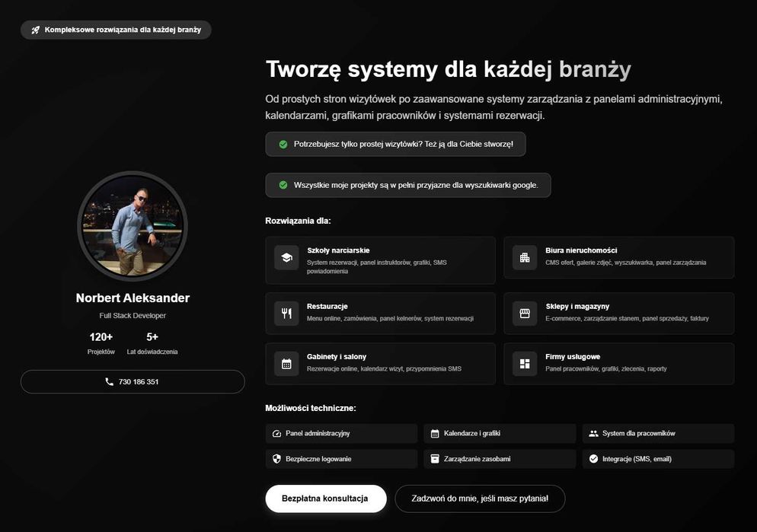Image resolution: width=757 pixels, height=532 pixels.
Task: Click the 'Bezpieczne logowanie' feature label
Action: point(318,459)
